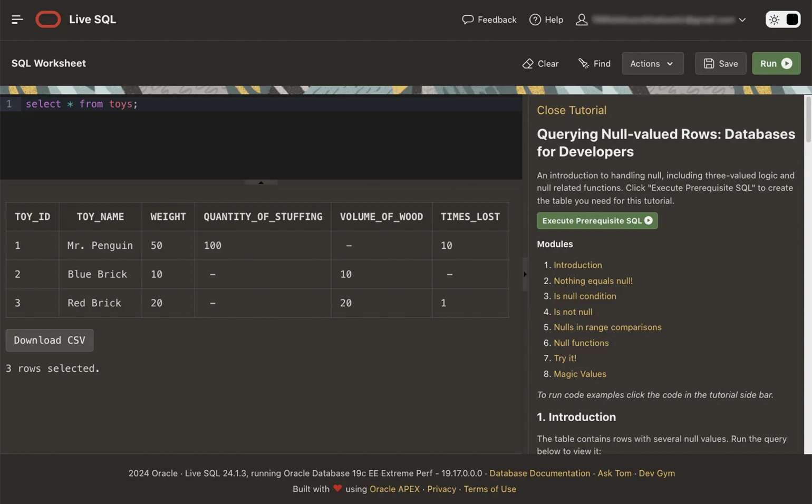The width and height of the screenshot is (812, 504).
Task: Open the user account dropdown chevron
Action: (742, 20)
